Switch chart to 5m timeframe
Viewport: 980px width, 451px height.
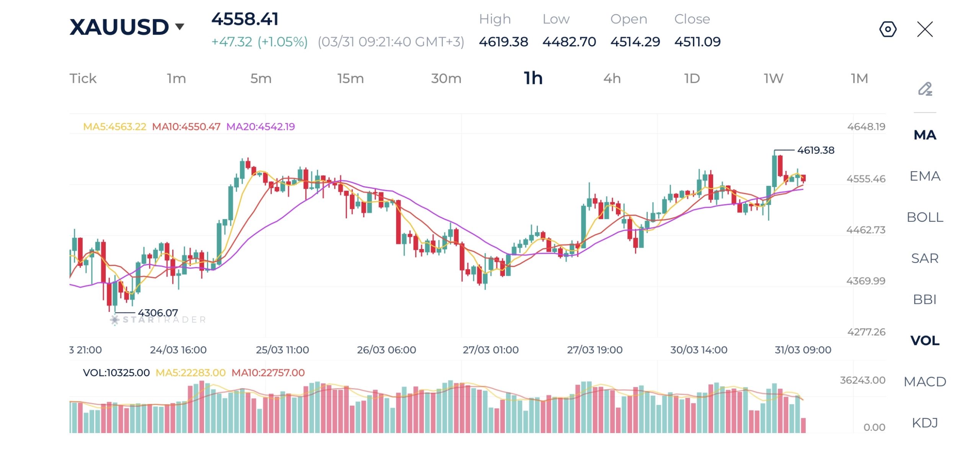click(261, 79)
